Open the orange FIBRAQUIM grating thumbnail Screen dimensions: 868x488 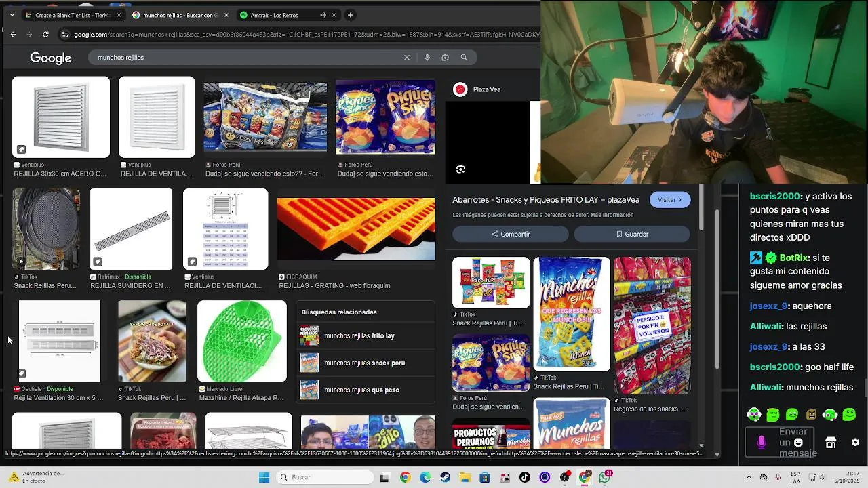pyautogui.click(x=356, y=229)
